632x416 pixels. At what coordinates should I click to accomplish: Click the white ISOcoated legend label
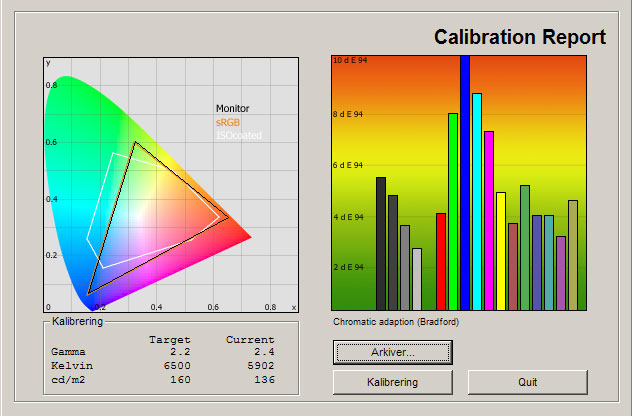click(x=239, y=135)
